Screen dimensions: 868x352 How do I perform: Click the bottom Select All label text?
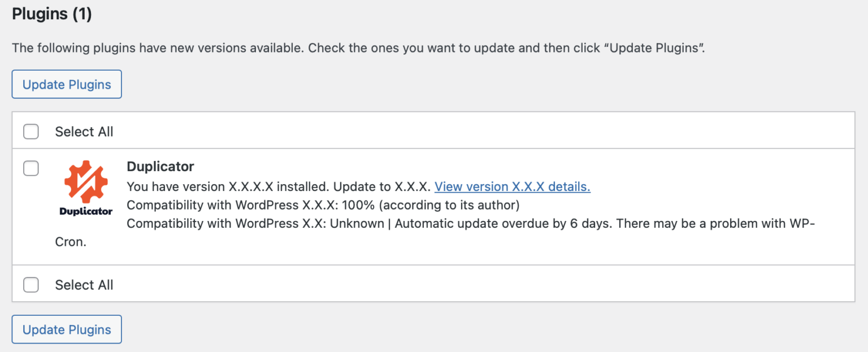pyautogui.click(x=84, y=285)
